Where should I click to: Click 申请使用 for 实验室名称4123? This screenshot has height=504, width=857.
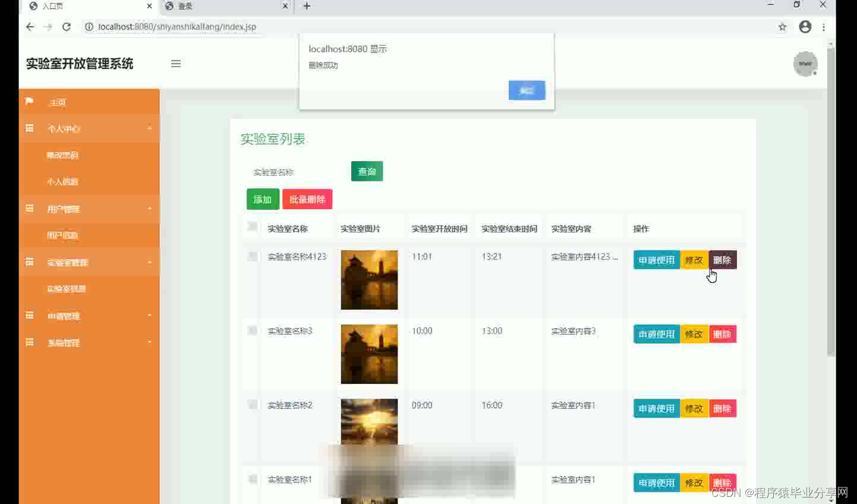pyautogui.click(x=657, y=260)
